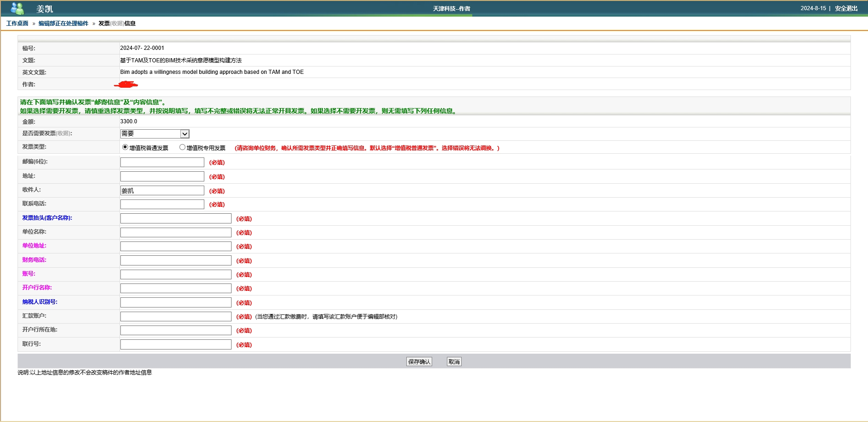The image size is (868, 422).
Task: Open the 是否需要发票 dropdown
Action: tap(155, 134)
